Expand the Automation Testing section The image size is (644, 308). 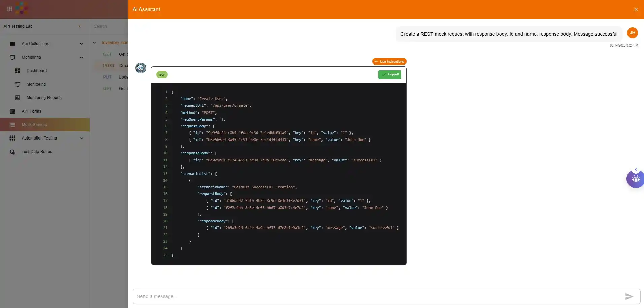coord(82,138)
